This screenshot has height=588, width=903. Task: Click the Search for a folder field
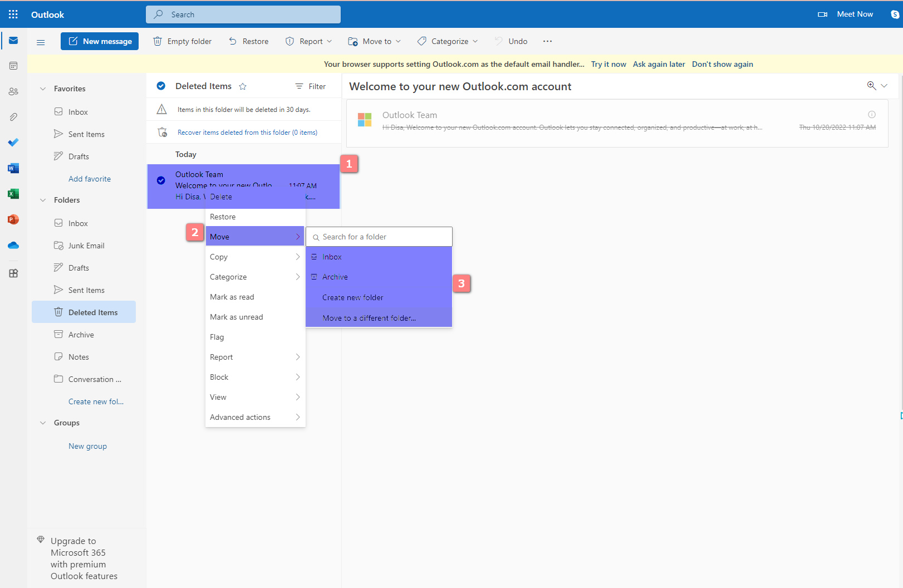pyautogui.click(x=379, y=237)
